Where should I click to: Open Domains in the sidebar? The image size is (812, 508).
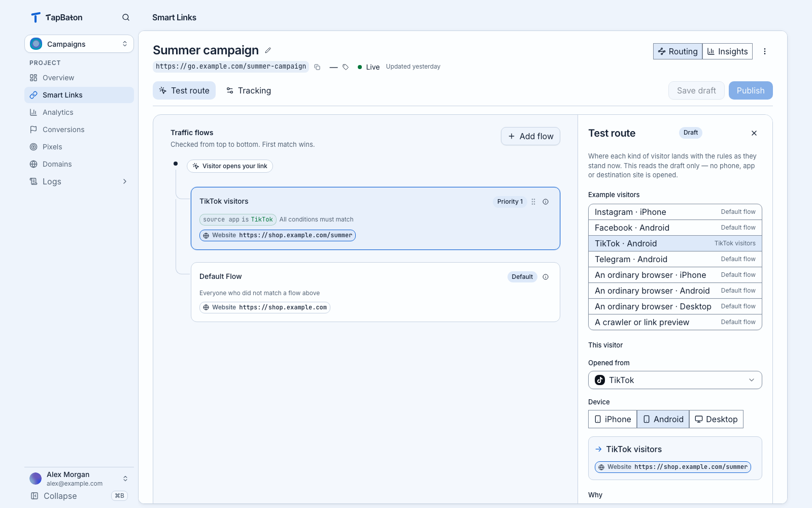(x=79, y=164)
